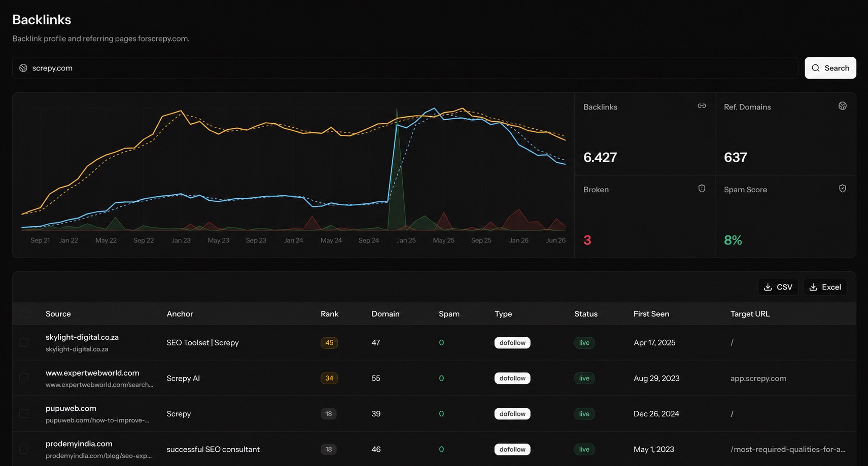Click the Ref. Domains value 637
Screen dimensions: 868x466
click(x=736, y=157)
